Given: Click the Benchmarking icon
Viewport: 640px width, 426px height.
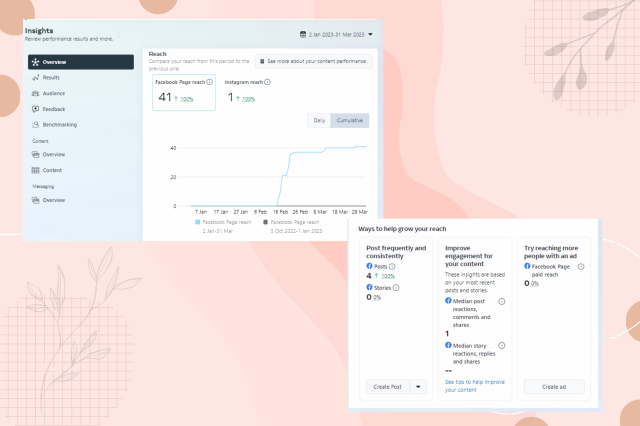Looking at the screenshot, I should click(36, 124).
